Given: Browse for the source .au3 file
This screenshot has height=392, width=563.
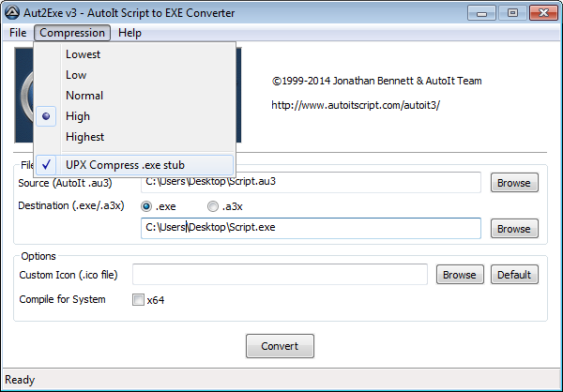Looking at the screenshot, I should click(514, 183).
